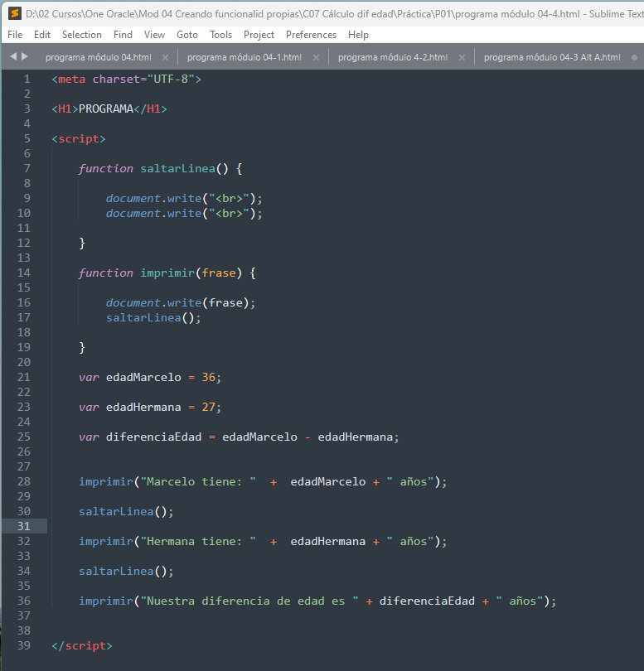Click the value 27 on line 23
The image size is (644, 671).
(209, 408)
